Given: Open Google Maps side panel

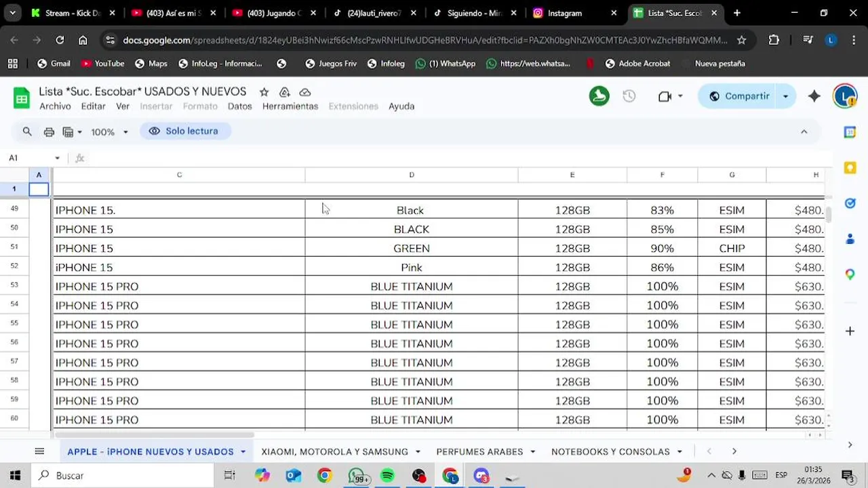Looking at the screenshot, I should 850,274.
